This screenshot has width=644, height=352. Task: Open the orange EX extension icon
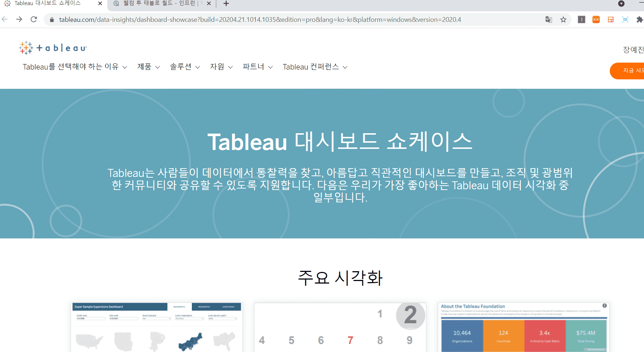(x=596, y=20)
